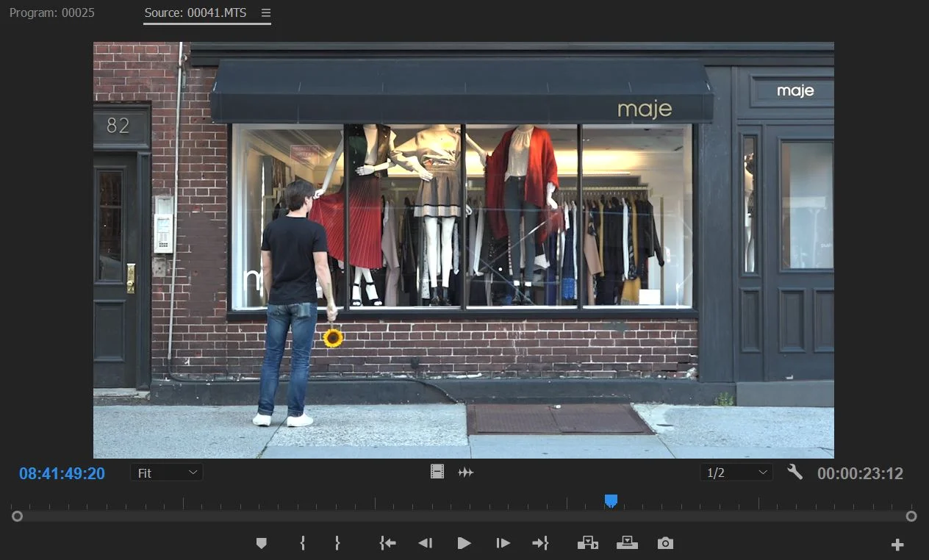Click the duration readout 00:00:23:12

pyautogui.click(x=860, y=473)
